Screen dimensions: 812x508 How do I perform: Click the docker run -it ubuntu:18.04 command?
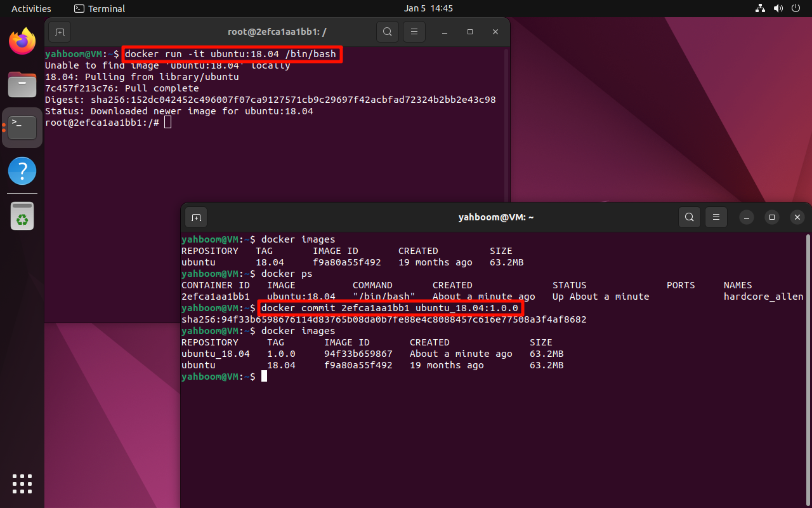click(230, 54)
